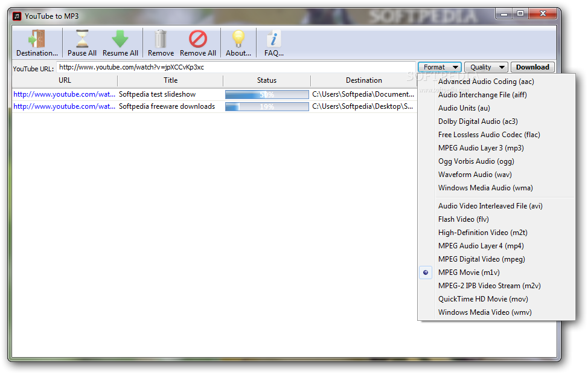Click the Status column header

click(x=267, y=80)
